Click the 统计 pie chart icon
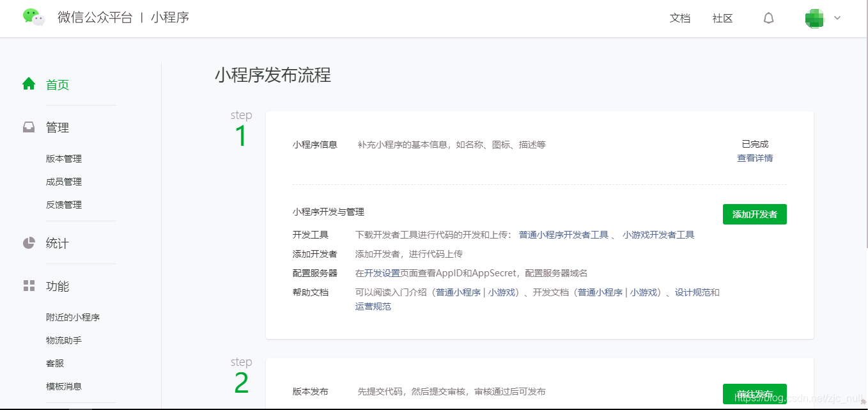The height and width of the screenshot is (410, 868). (x=29, y=243)
